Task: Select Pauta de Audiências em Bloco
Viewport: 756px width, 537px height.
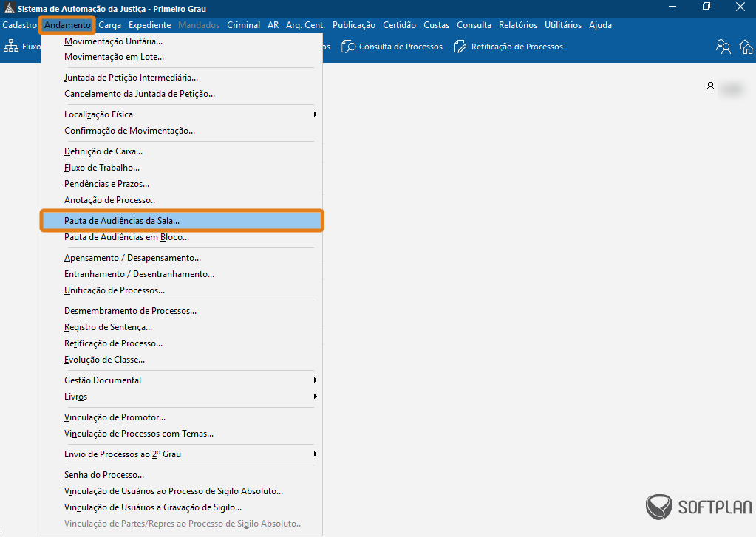Action: coord(182,237)
